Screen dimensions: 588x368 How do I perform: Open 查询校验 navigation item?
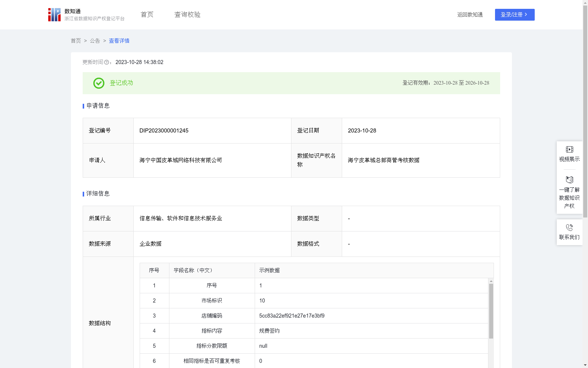tap(187, 15)
